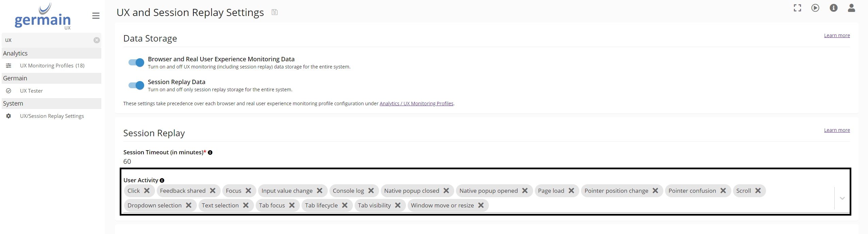Click Learn more link in Data Storage

836,35
